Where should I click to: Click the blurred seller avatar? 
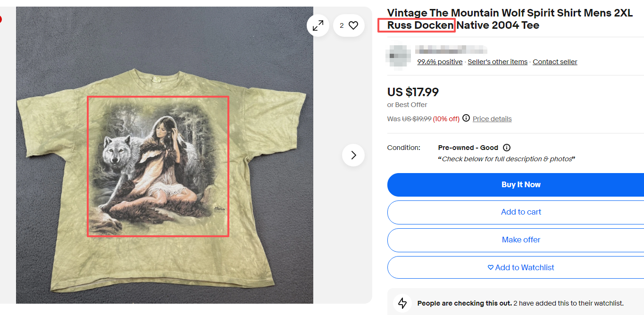click(x=399, y=56)
